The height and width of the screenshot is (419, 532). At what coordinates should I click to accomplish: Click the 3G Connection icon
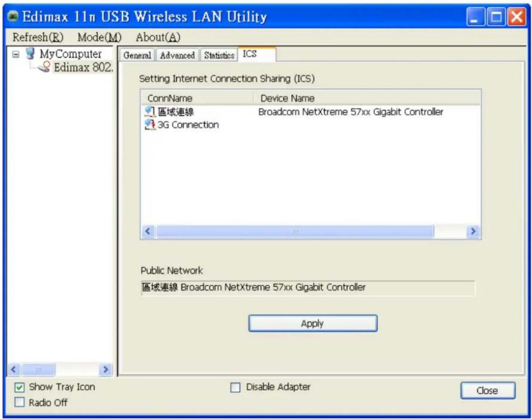150,124
